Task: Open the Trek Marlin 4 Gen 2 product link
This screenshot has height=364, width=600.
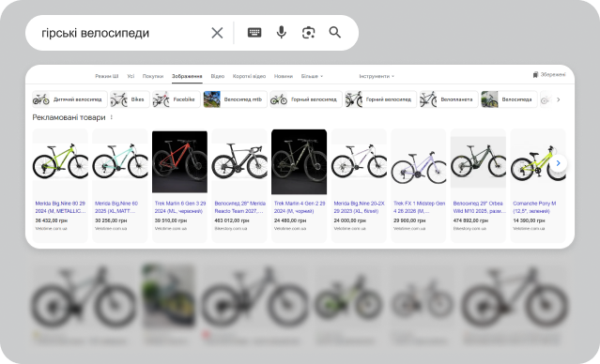Action: click(300, 206)
